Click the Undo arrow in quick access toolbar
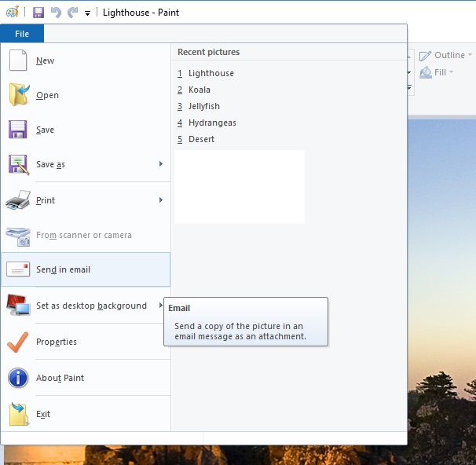 pos(56,13)
